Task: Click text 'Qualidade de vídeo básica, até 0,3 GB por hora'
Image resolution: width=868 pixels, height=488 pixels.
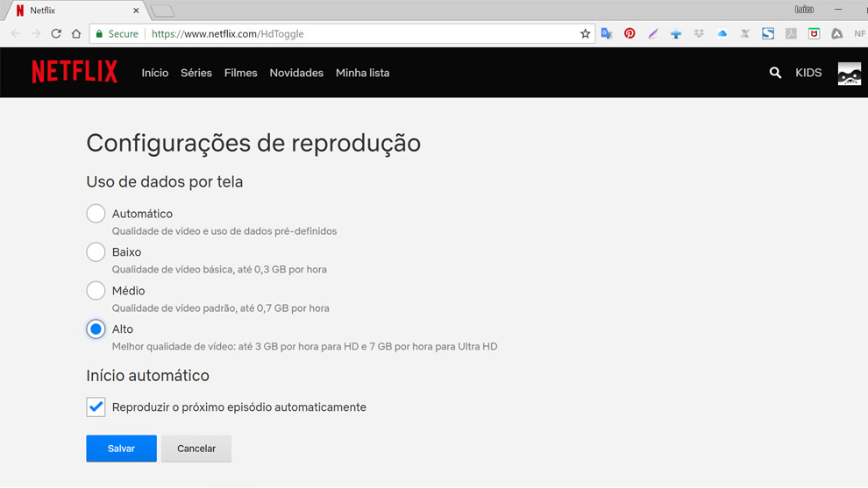Action: click(219, 270)
